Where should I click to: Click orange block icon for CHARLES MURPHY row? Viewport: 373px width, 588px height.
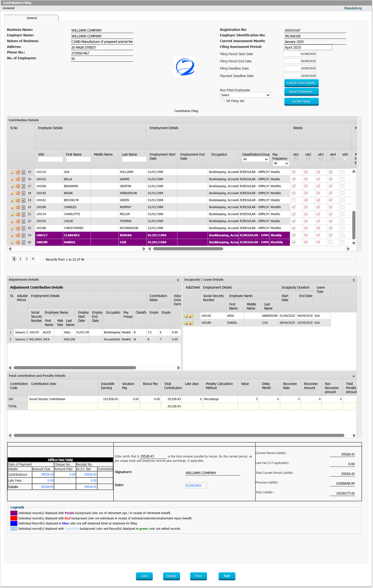18,207
